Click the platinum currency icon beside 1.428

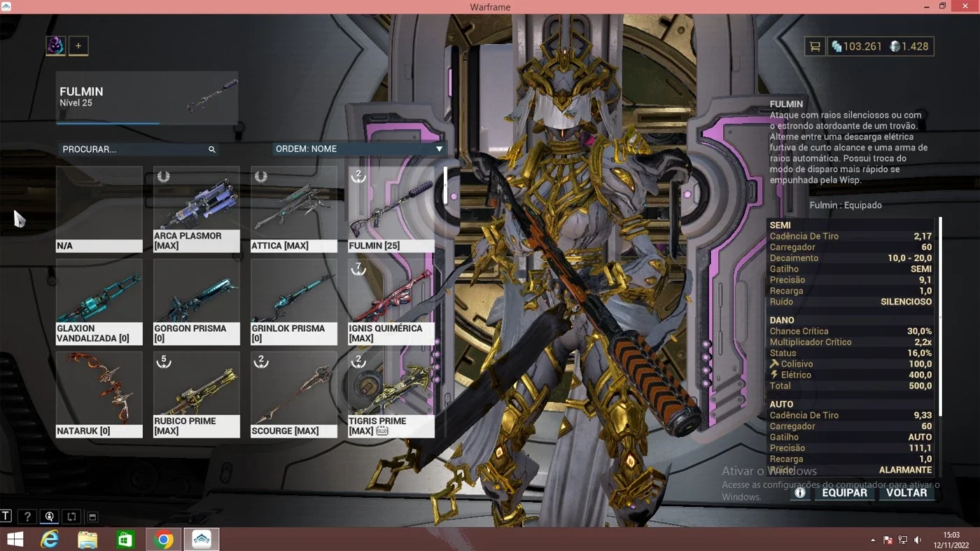point(895,47)
